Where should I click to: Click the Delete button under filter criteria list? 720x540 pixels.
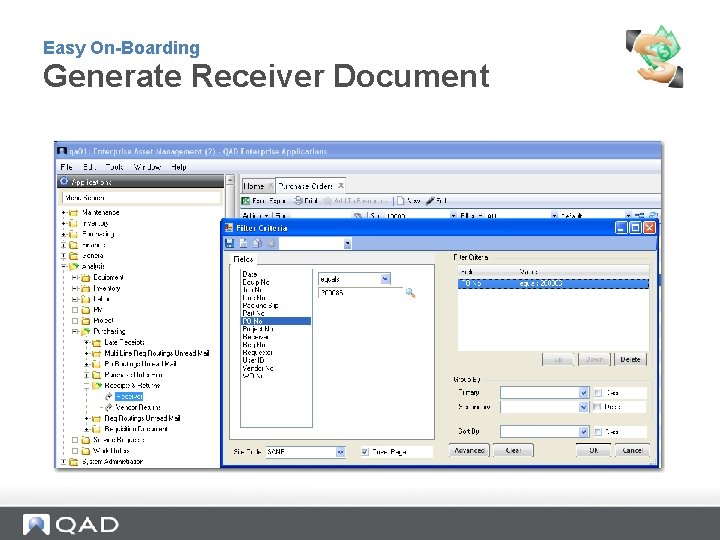[x=630, y=360]
